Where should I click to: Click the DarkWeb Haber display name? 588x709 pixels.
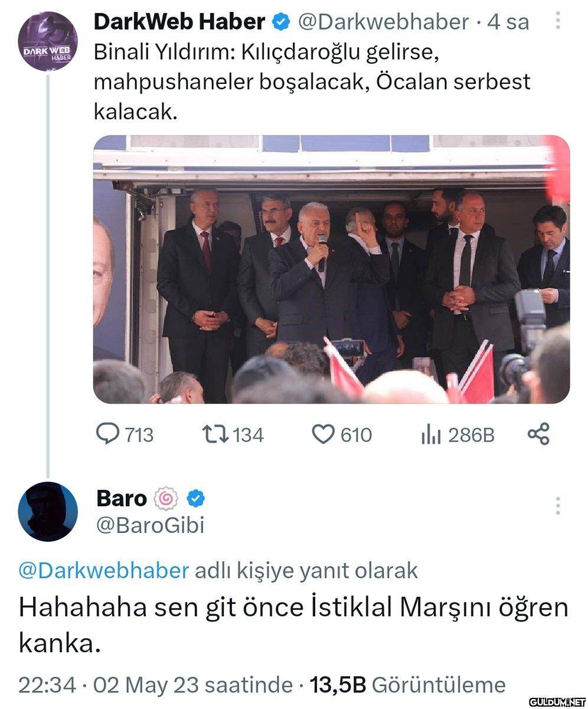tap(179, 22)
